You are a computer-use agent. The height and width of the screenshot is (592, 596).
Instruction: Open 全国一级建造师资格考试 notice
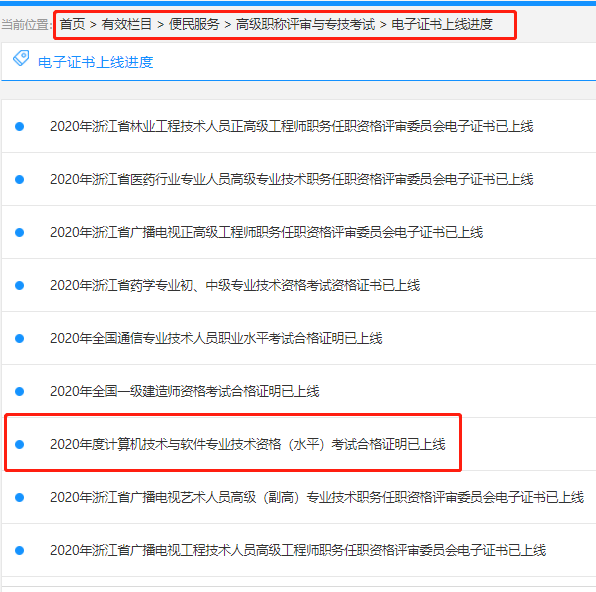click(184, 391)
